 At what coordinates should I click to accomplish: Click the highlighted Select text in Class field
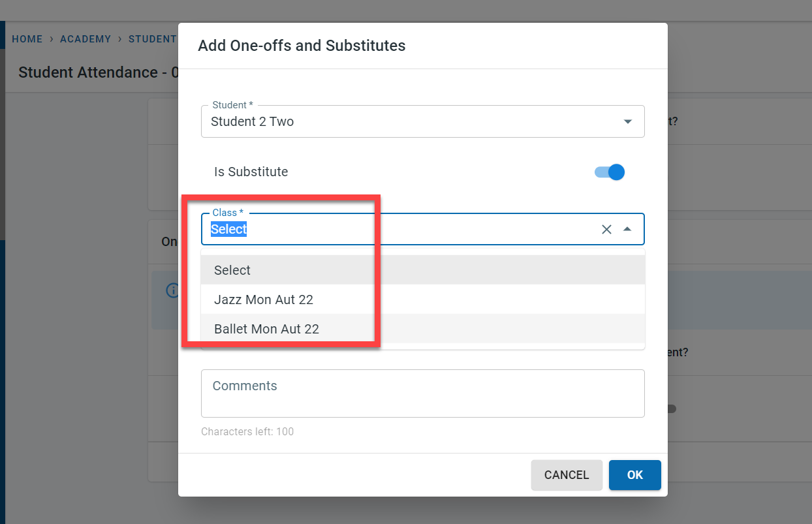click(228, 229)
